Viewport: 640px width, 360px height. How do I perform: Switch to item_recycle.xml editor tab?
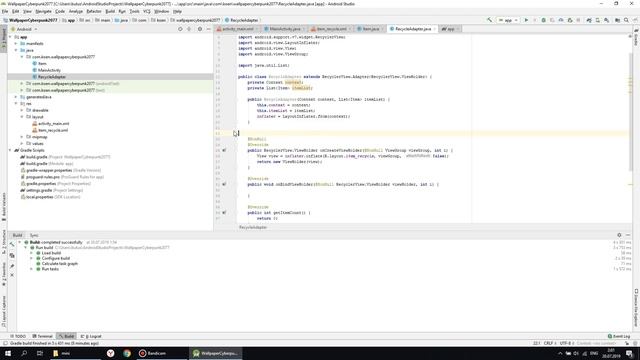331,29
